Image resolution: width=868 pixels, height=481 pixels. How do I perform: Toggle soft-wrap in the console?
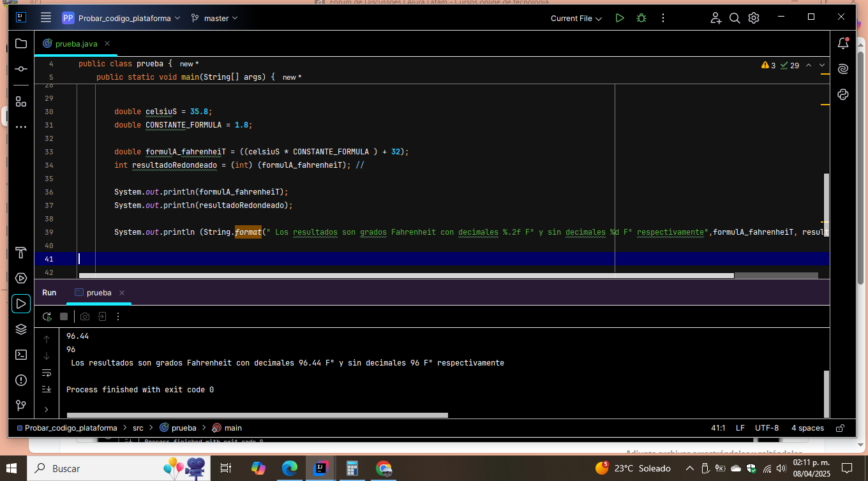point(47,373)
